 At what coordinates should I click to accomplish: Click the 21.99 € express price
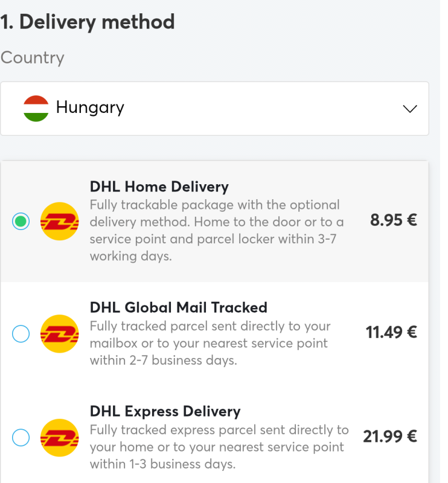tap(390, 437)
